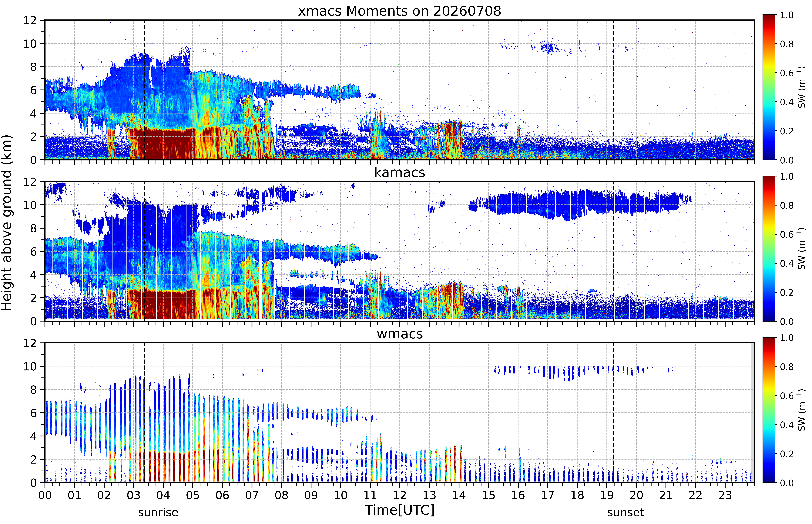
Task: Click the "0.8" tick on the xmacs color bar
Action: (x=787, y=44)
